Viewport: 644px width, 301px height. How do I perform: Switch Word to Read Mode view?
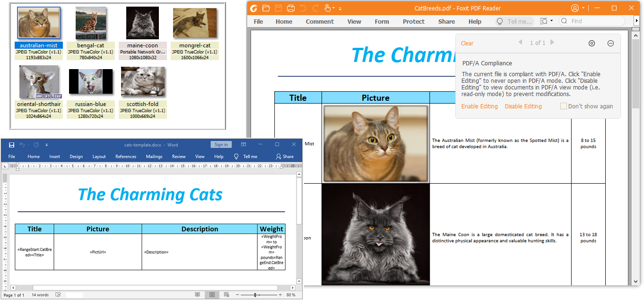click(x=197, y=295)
